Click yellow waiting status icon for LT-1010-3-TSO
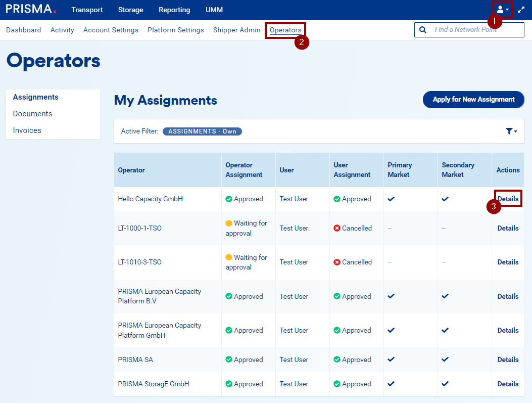Viewport: 532px width, 403px height. 229,257
